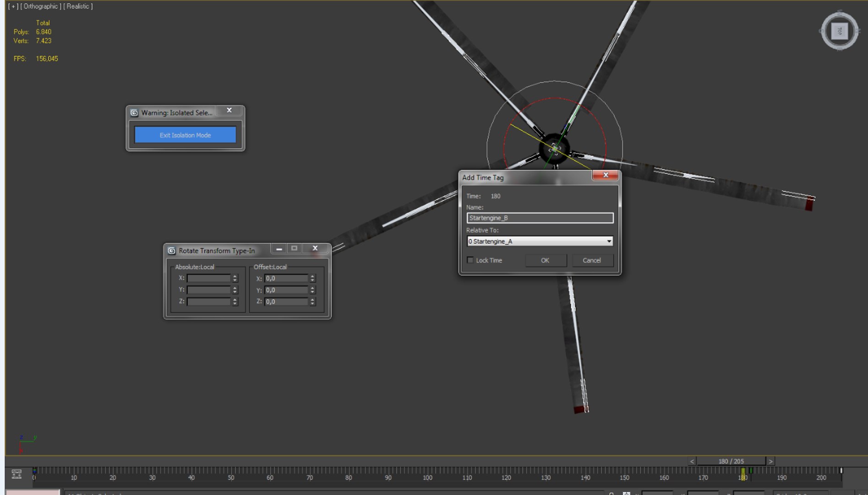Click the Absolute:Local Z spinner
This screenshot has height=495, width=868.
235,302
